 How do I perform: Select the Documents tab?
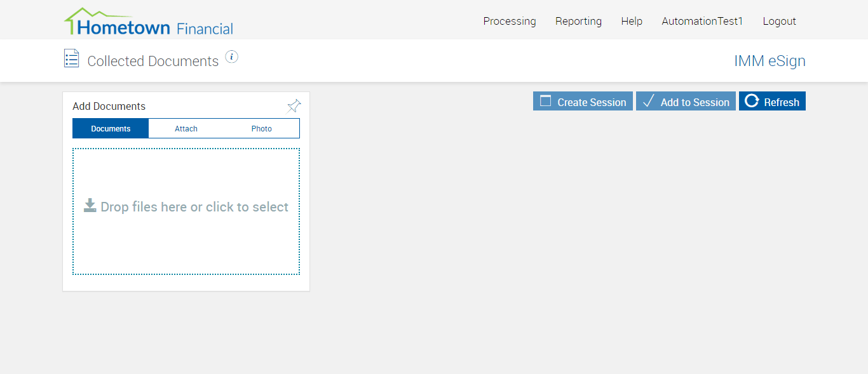[111, 128]
